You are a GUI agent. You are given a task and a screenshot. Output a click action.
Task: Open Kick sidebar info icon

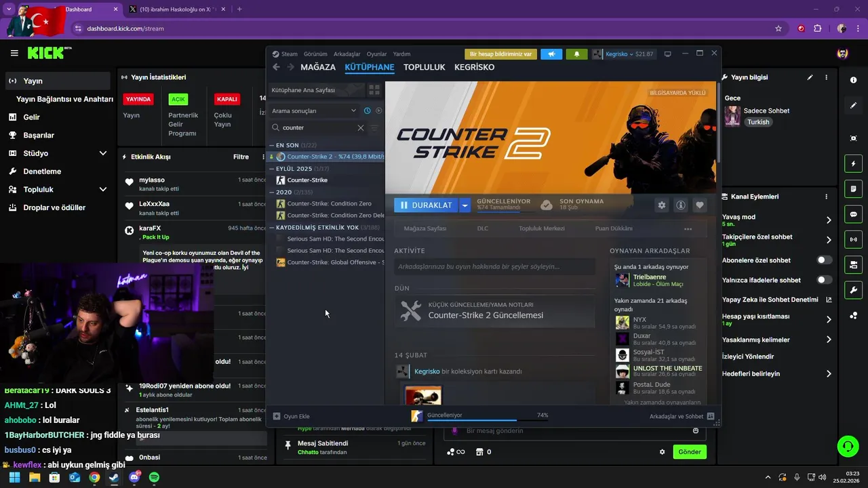(853, 80)
